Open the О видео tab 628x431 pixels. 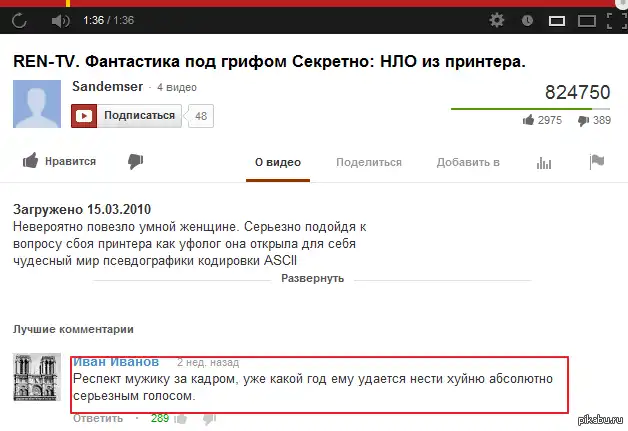[278, 162]
